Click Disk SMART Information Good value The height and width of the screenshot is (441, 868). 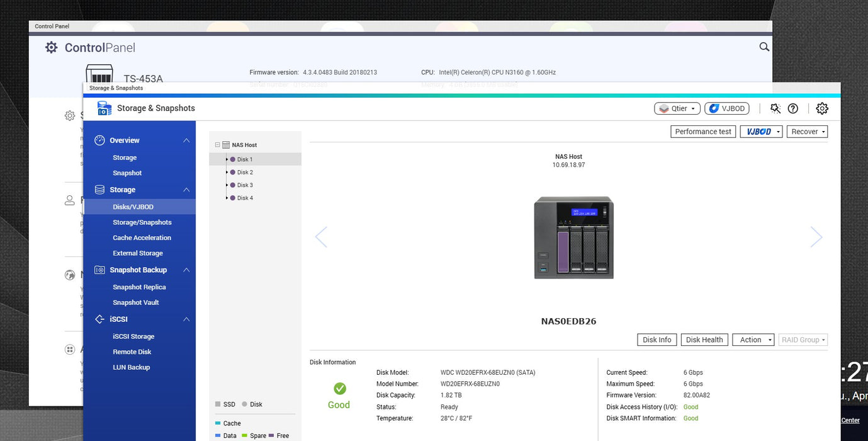pos(690,418)
